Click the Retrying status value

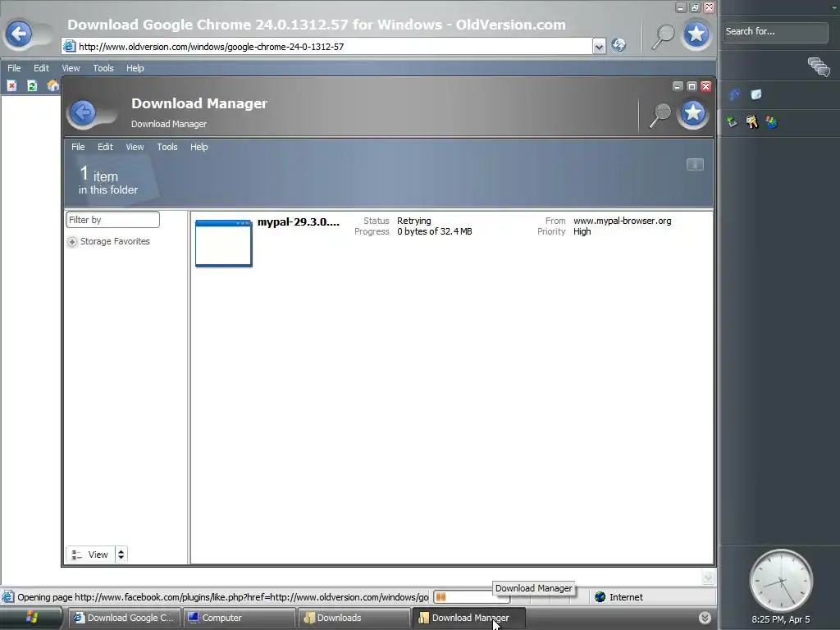(414, 221)
